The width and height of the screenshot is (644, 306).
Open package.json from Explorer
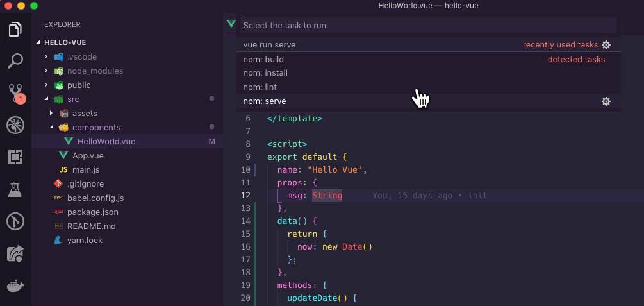[x=92, y=212]
